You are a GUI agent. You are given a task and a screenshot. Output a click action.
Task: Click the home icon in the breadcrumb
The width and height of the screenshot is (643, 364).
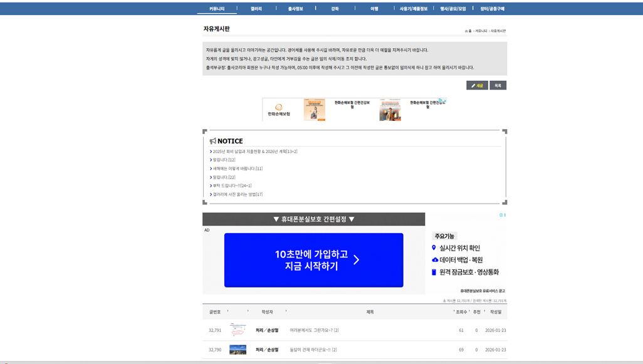[x=466, y=31]
